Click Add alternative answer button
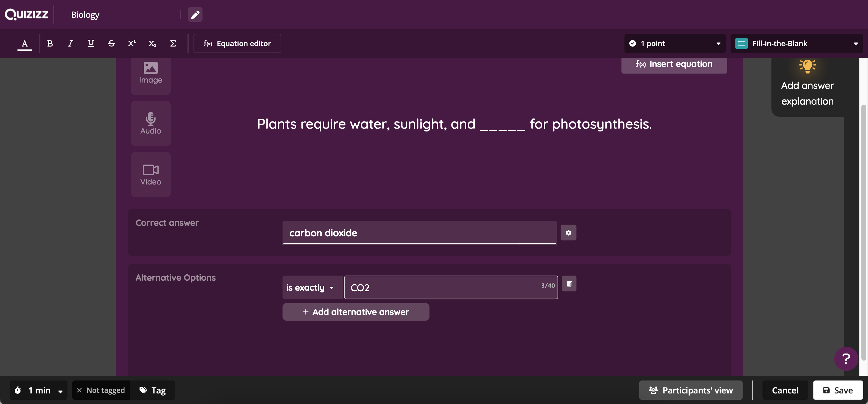This screenshot has height=404, width=868. pos(356,312)
